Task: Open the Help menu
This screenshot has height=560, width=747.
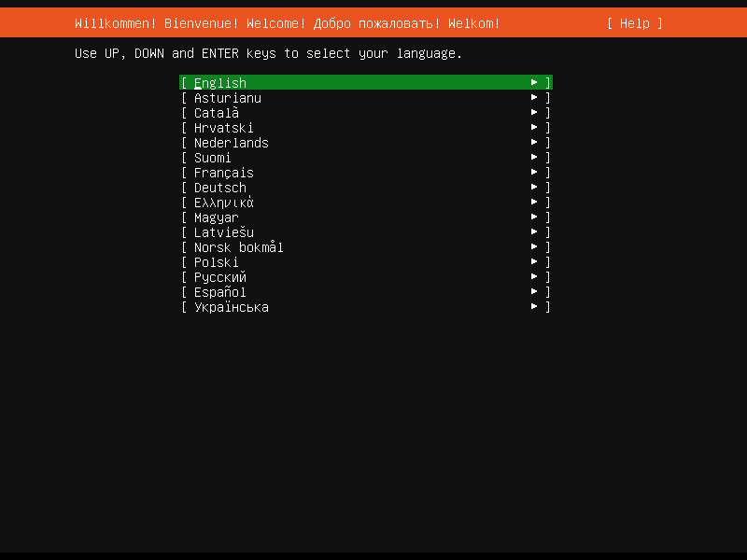Action: pos(634,23)
